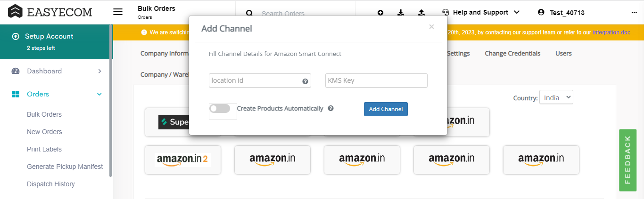Image resolution: width=644 pixels, height=199 pixels.
Task: Select Generate Pickup Manifest in sidebar
Action: click(x=65, y=167)
